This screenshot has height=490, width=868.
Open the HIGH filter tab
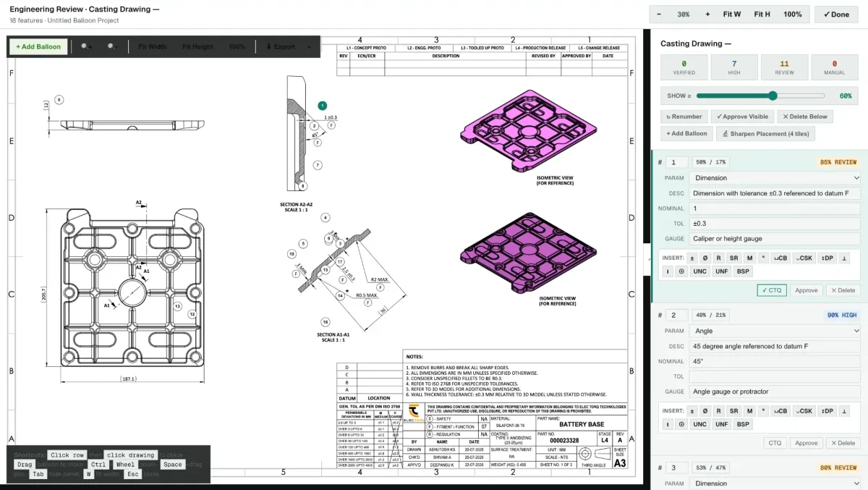click(x=734, y=68)
